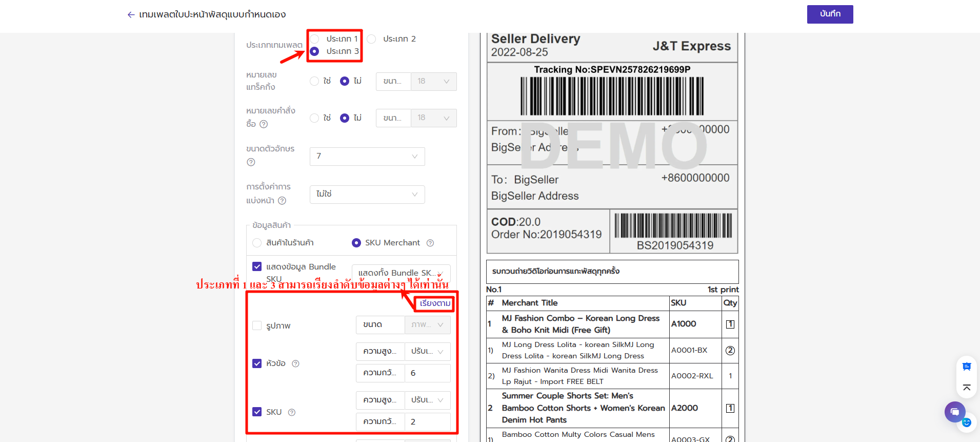Choose ใช่ for tracking number
Screen dimensions: 980x442
tap(314, 81)
